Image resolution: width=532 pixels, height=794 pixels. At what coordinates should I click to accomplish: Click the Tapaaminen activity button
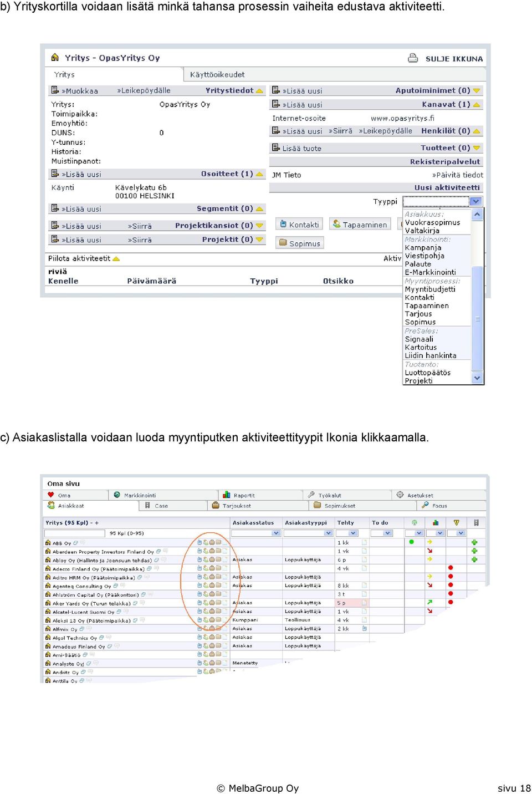coord(360,224)
